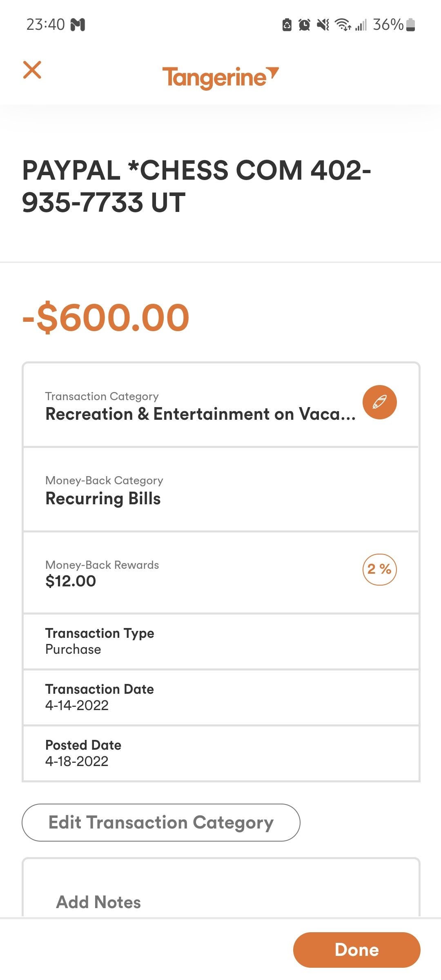Image resolution: width=441 pixels, height=980 pixels.
Task: Tap the Wi-Fi status icon
Action: (343, 25)
